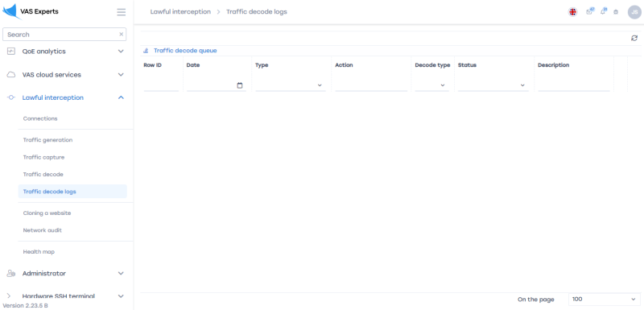Go to Traffic capture menu item

click(43, 157)
